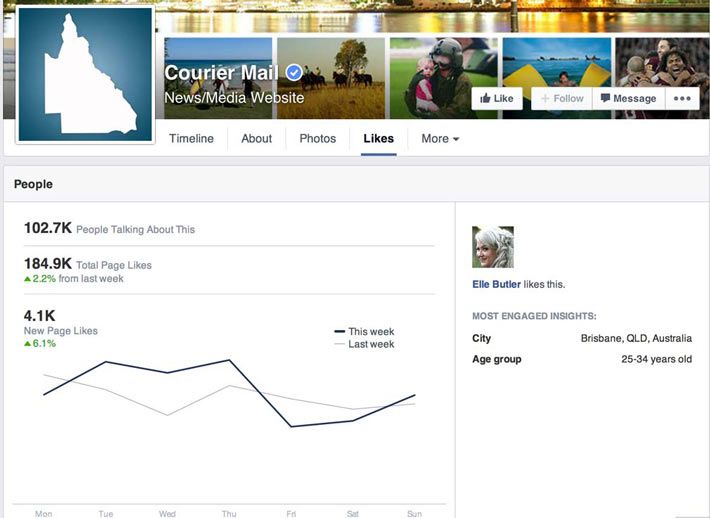Click the blue verified badge next to Courier Mail
The width and height of the screenshot is (710, 518).
(294, 72)
